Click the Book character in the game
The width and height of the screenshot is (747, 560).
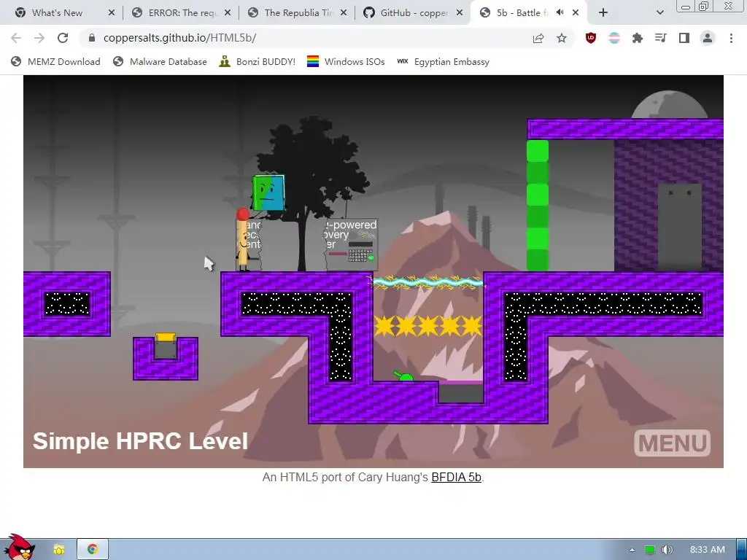pyautogui.click(x=268, y=192)
